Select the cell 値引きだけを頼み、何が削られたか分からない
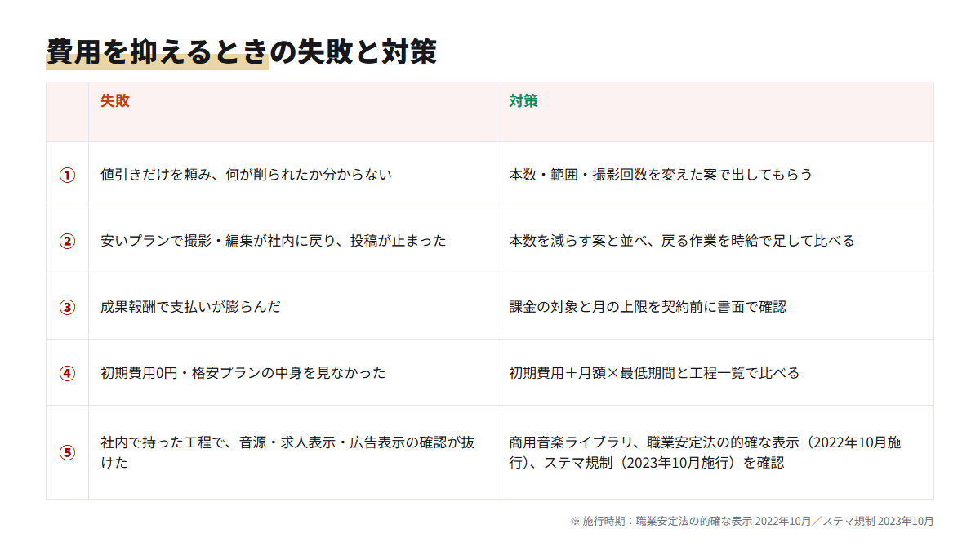Viewport: 980px width, 551px height. click(292, 175)
